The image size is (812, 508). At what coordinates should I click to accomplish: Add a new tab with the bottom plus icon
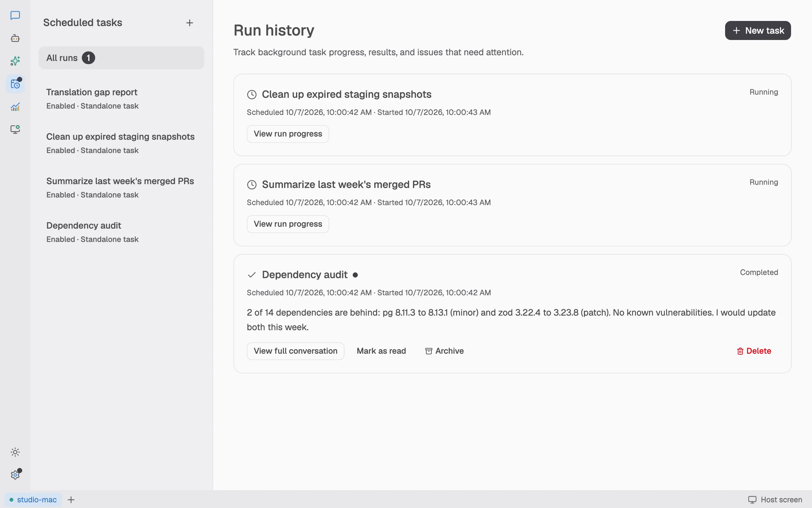point(71,500)
